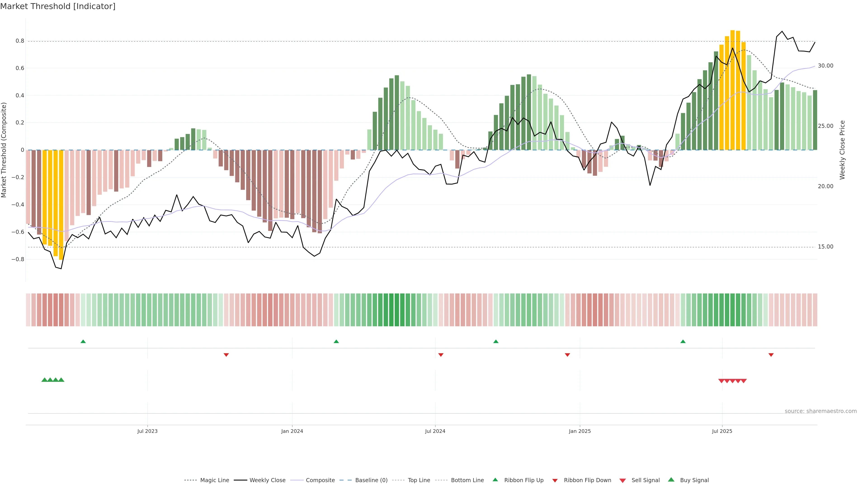Click the ribbon flip down marker near Jul 2024

[x=441, y=355]
